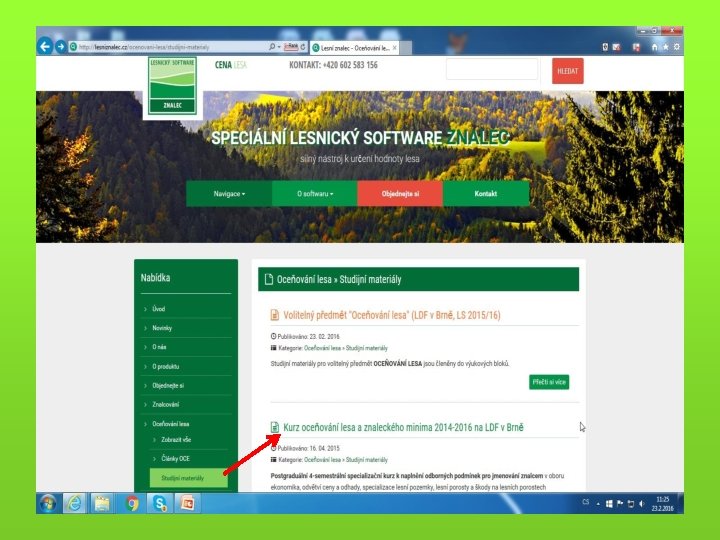Select Zobrazit vše submenu item
The image size is (720, 540).
[x=176, y=439]
